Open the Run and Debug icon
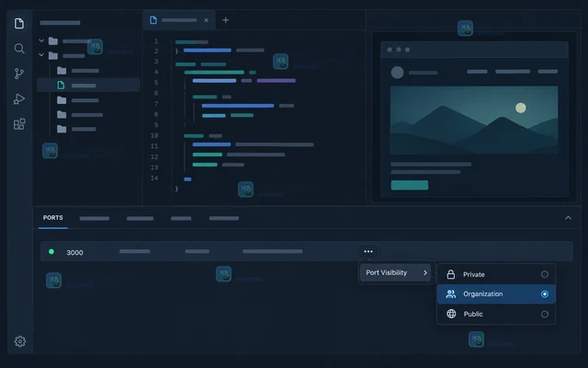The width and height of the screenshot is (588, 368). coord(19,99)
